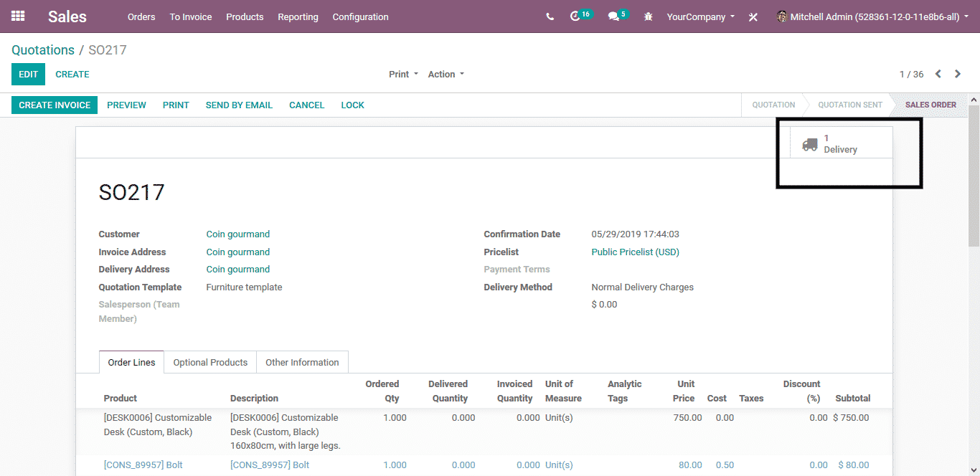Go to the previous record arrow
This screenshot has width=980, height=476.
pos(938,74)
